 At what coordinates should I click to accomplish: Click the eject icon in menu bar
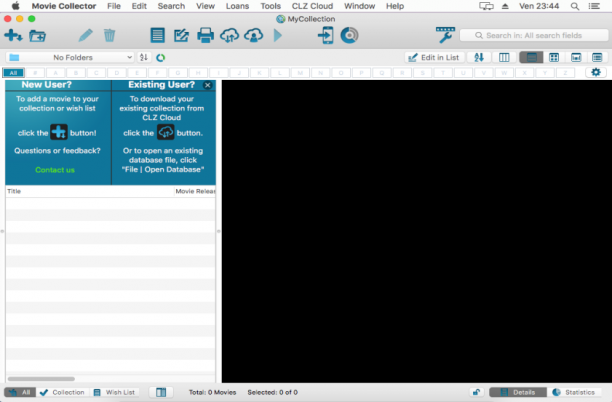pos(505,6)
